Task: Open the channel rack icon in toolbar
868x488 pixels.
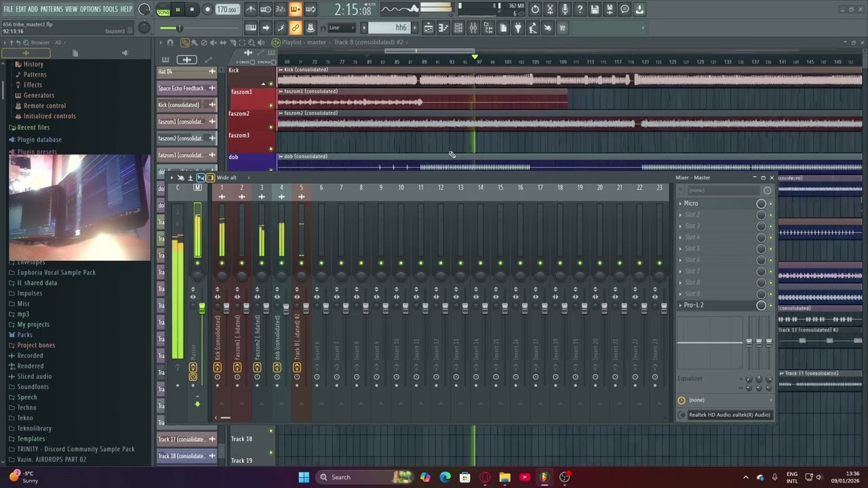Action: click(458, 28)
